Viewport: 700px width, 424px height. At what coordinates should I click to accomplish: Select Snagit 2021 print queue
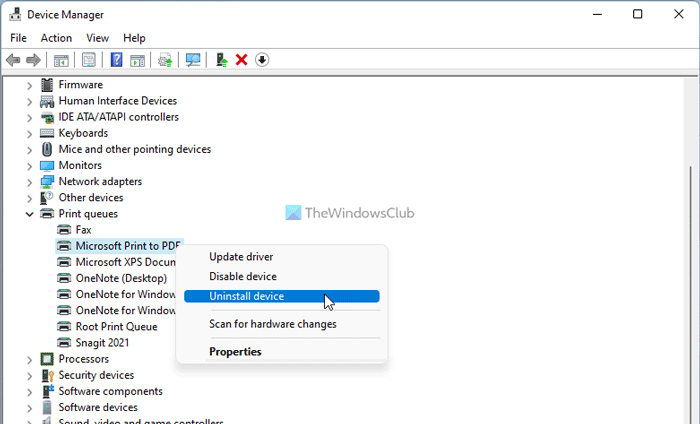pos(93,343)
